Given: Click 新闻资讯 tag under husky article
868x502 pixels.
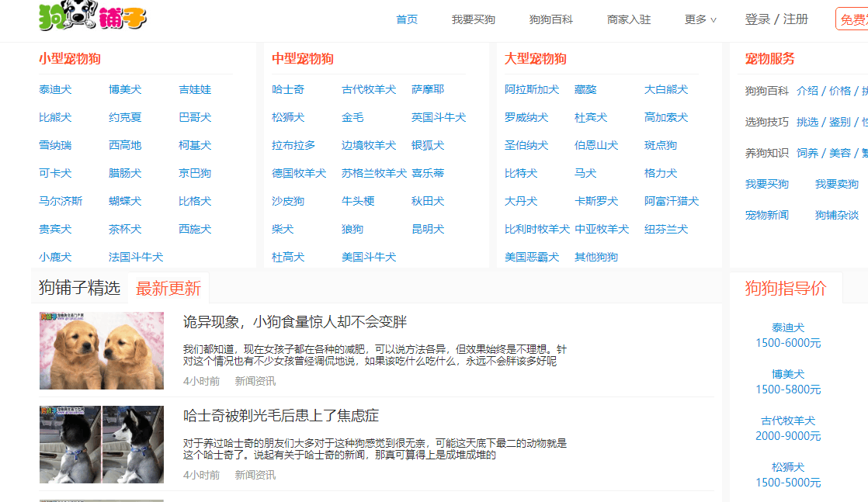Looking at the screenshot, I should [255, 475].
